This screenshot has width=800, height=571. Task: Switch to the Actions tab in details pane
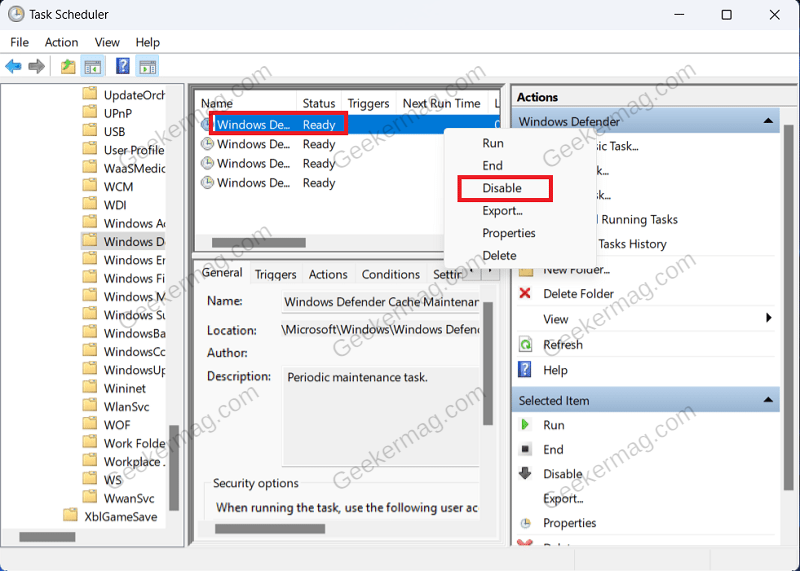(328, 275)
